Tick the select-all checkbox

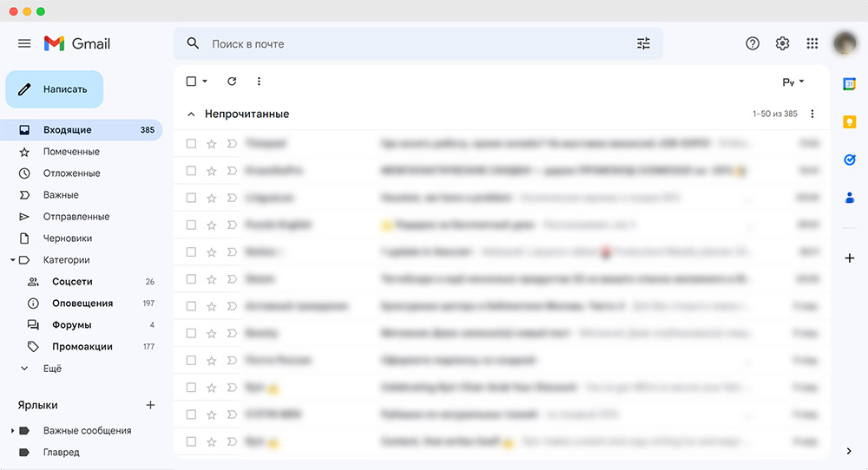point(191,82)
